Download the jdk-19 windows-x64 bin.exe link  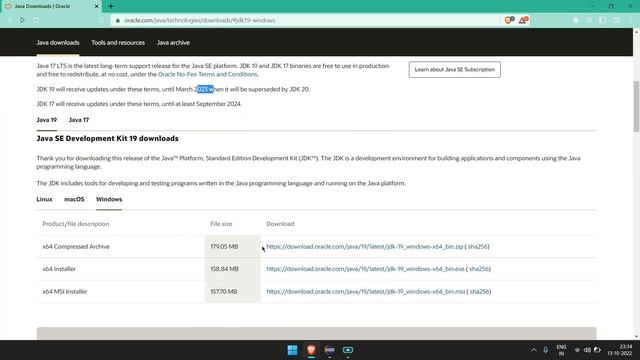(x=365, y=269)
